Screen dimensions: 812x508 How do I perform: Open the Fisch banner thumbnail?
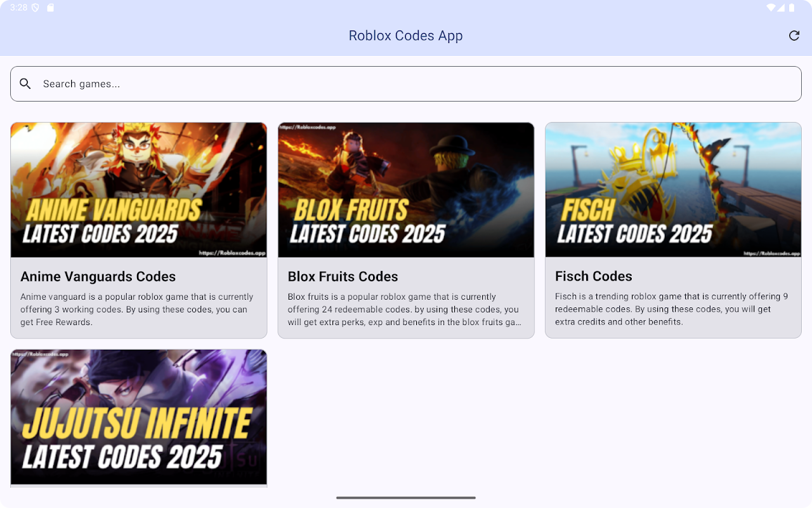(x=673, y=190)
